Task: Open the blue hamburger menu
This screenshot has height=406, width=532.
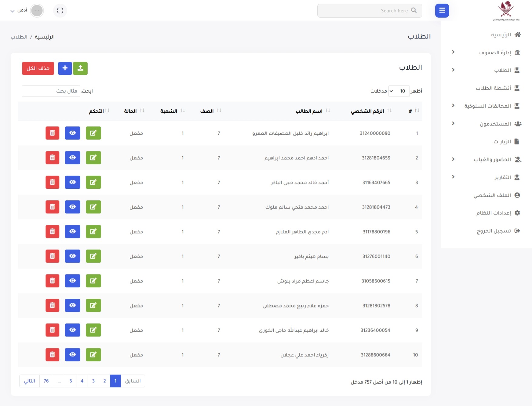Action: 442,10
